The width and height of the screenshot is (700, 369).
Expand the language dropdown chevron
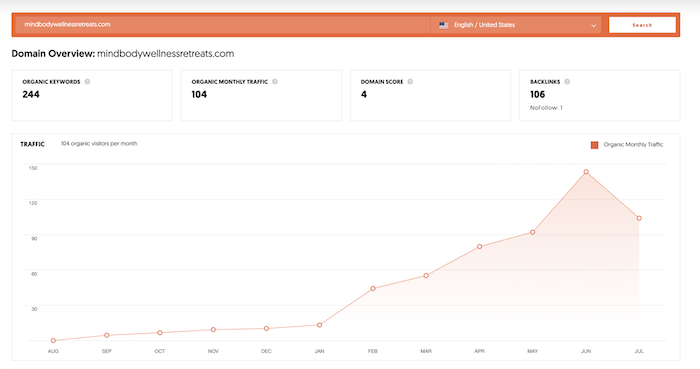point(593,25)
